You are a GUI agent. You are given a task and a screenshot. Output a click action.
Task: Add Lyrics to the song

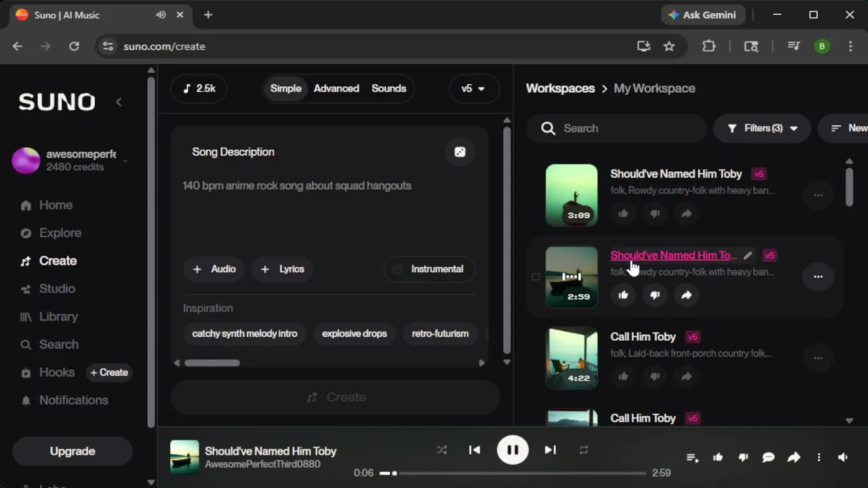pos(283,269)
